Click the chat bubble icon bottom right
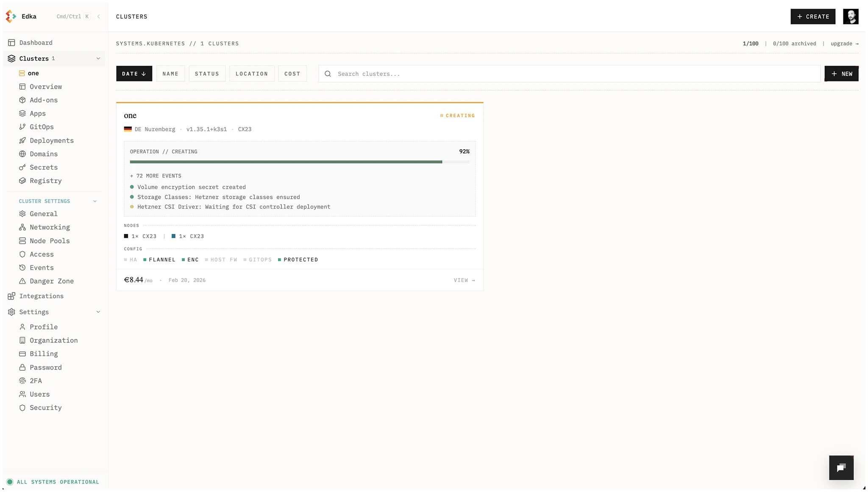Screen dimensions: 868x492 [x=841, y=467]
